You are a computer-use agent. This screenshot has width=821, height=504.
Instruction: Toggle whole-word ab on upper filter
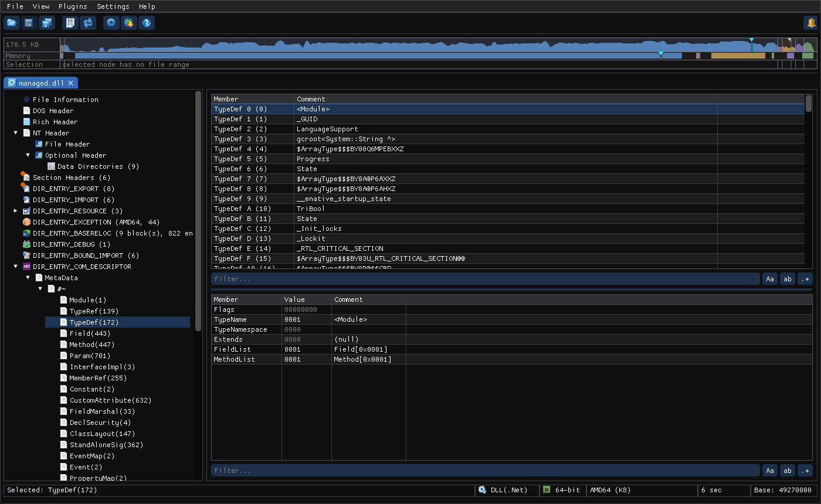coord(788,279)
